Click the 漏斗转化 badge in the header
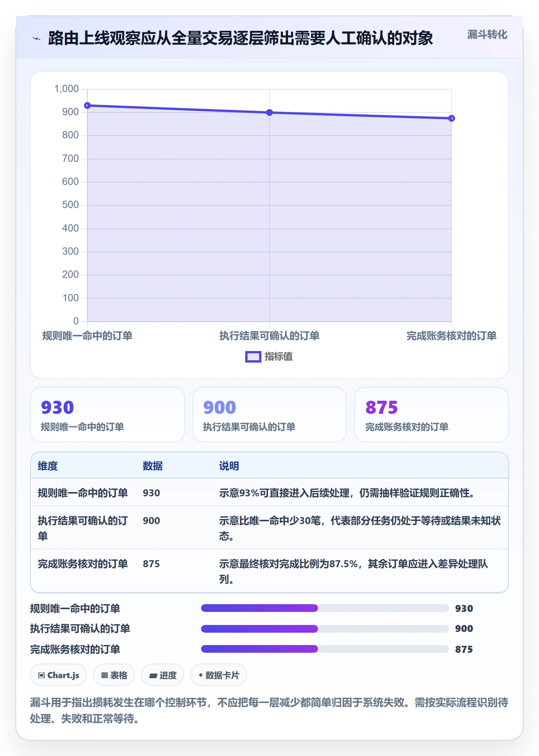This screenshot has height=756, width=539. (x=487, y=35)
